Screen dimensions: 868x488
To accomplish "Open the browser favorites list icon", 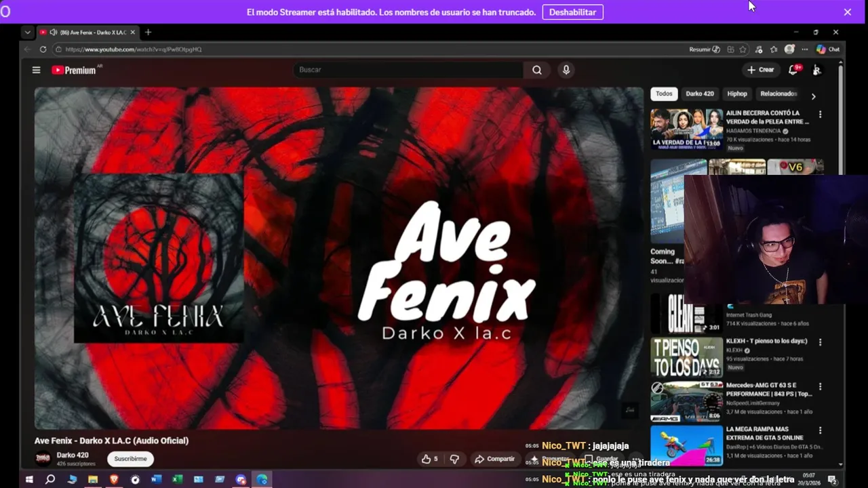I will click(774, 49).
